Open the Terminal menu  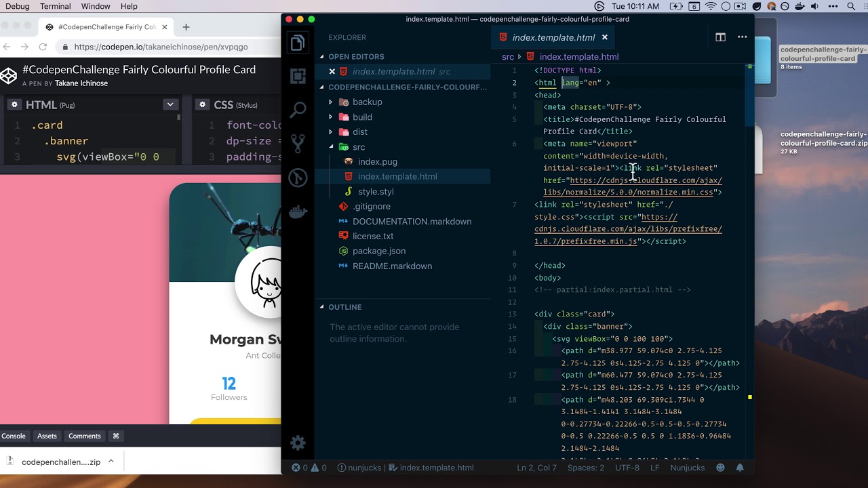(x=56, y=6)
